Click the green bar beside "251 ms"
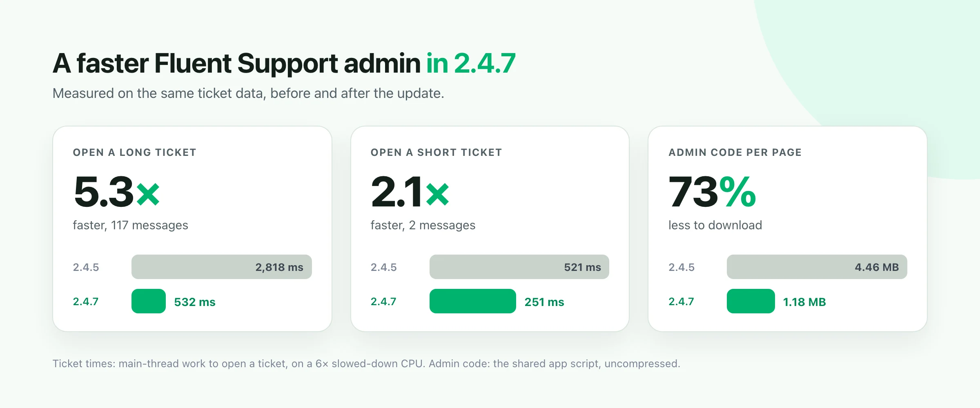980x408 pixels. pos(473,301)
